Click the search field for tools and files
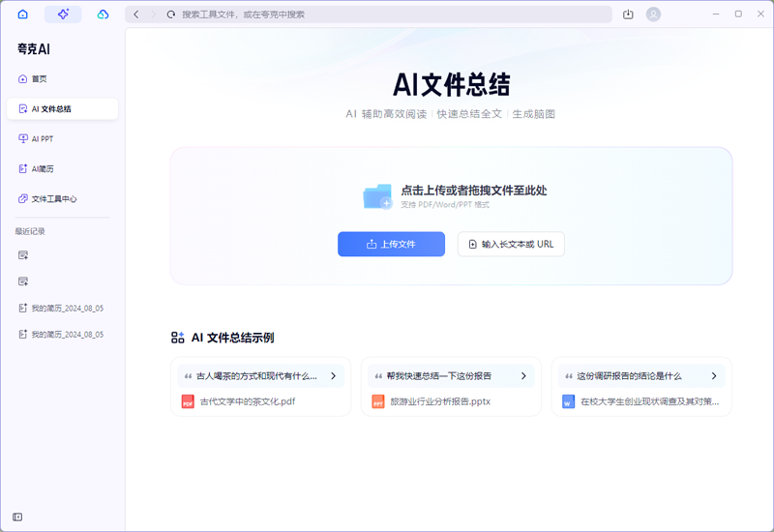This screenshot has width=774, height=532. 369,15
